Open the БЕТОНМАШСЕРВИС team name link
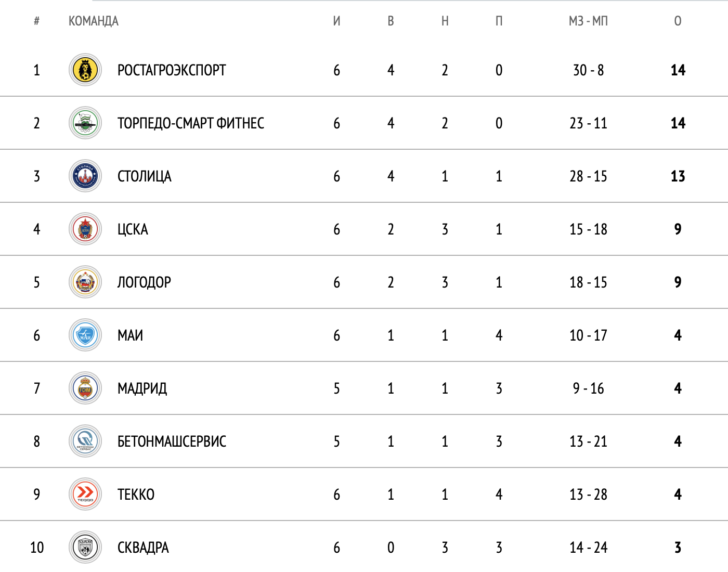This screenshot has width=728, height=572. pyautogui.click(x=172, y=441)
